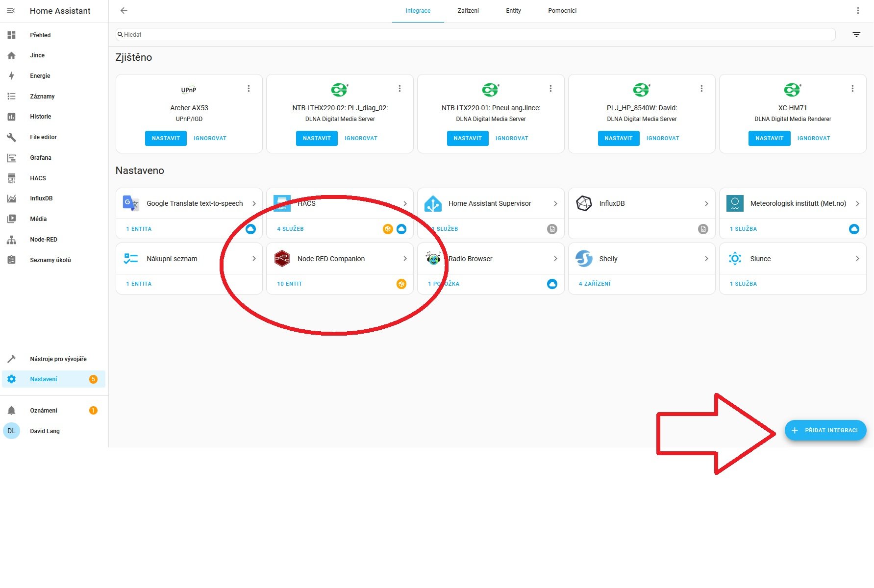Open NTB-LTX220-01 card options menu
The width and height of the screenshot is (874, 588).
pos(550,89)
